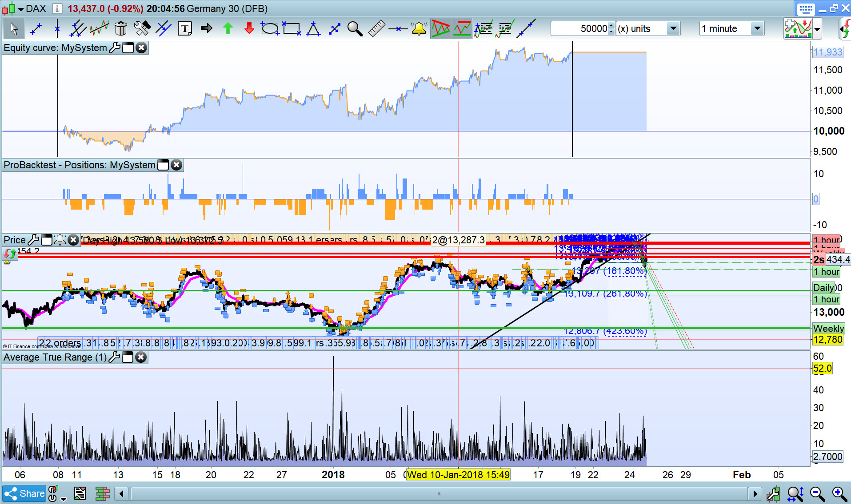
Task: Maximize the Price panel
Action: tap(47, 240)
